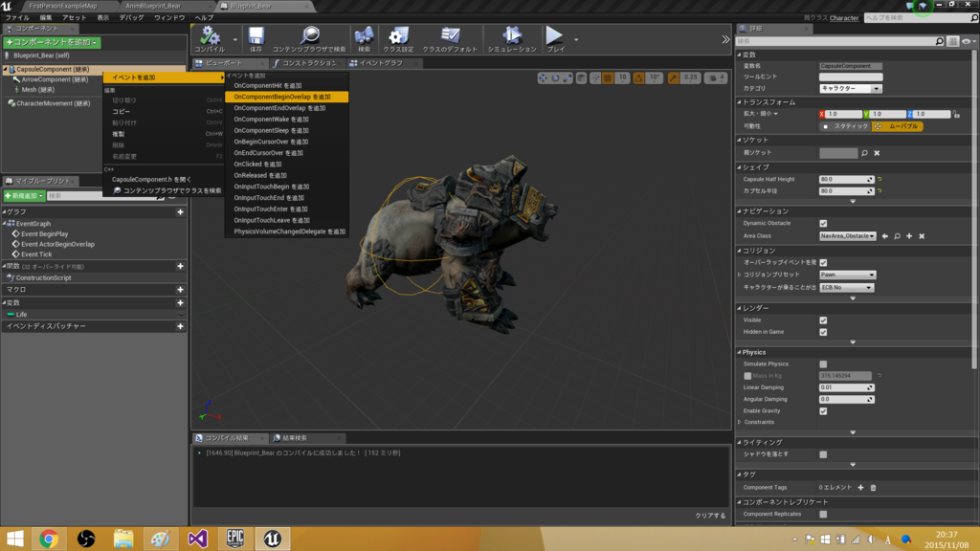This screenshot has height=551, width=980.
Task: Open the NavArea_Obstacle Area Class dropdown
Action: [x=848, y=236]
